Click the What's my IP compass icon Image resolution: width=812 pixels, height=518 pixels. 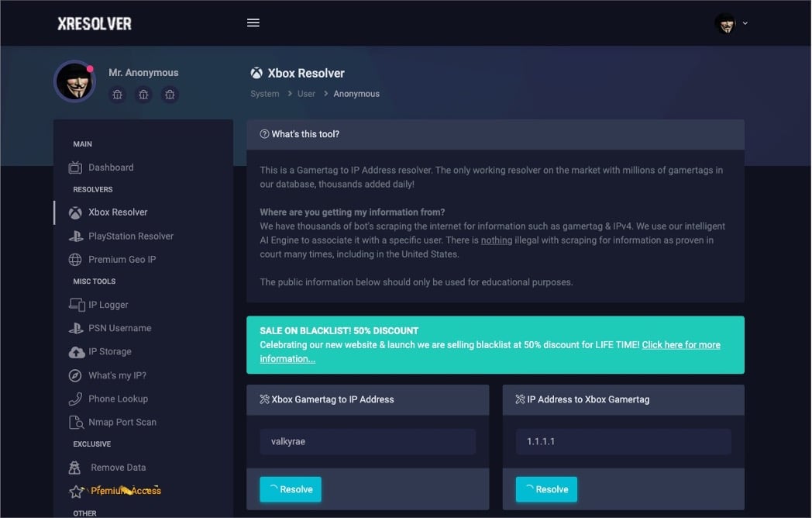coord(75,375)
